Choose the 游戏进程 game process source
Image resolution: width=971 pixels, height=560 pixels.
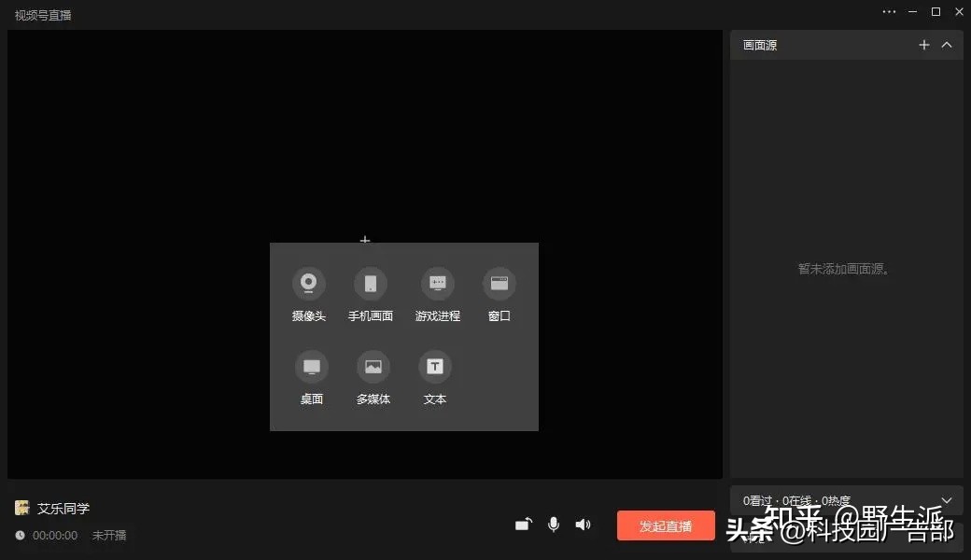pos(436,283)
